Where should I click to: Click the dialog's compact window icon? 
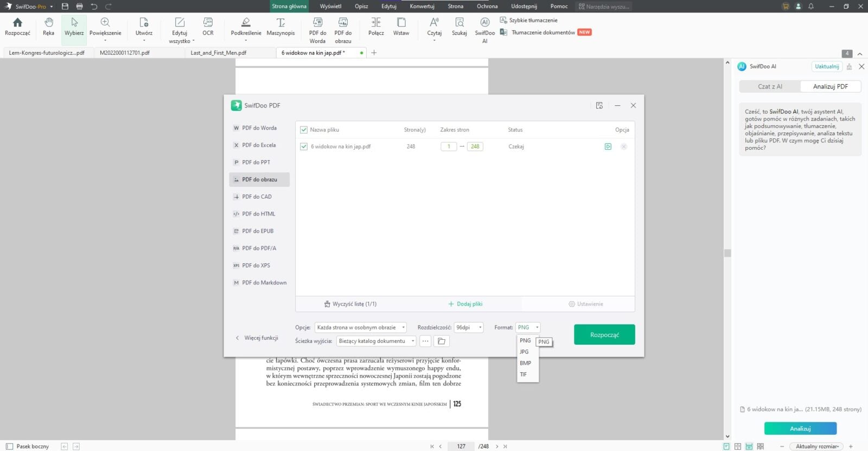coord(599,105)
